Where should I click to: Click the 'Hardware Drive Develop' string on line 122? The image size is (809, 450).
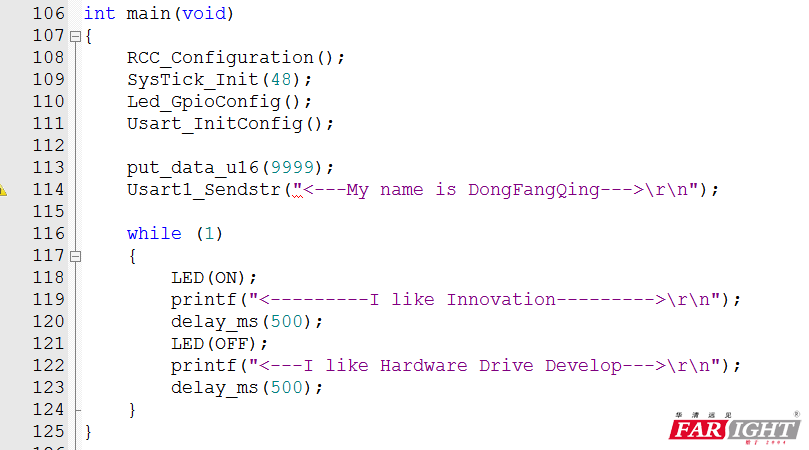(x=501, y=366)
